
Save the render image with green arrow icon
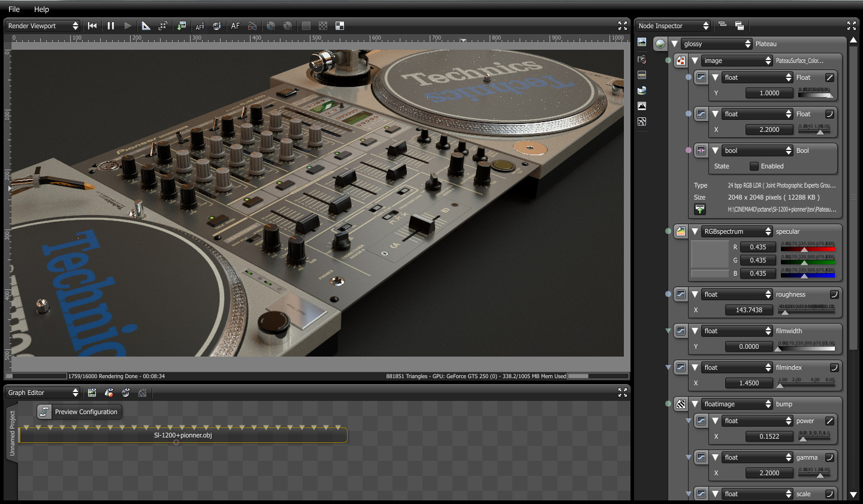click(182, 26)
